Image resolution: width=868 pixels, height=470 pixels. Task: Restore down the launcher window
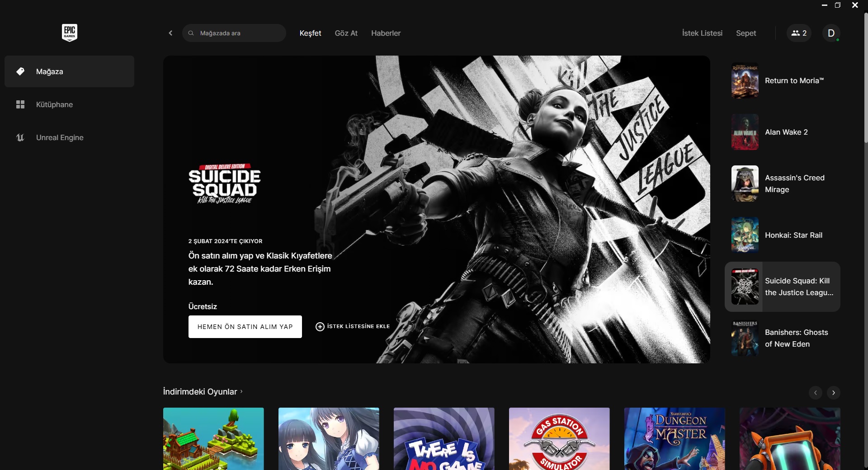pyautogui.click(x=838, y=5)
